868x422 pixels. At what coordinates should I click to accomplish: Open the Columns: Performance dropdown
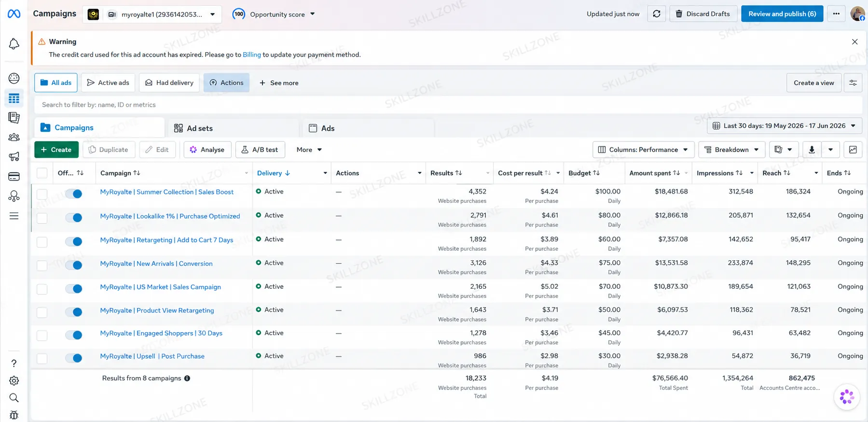(x=643, y=150)
